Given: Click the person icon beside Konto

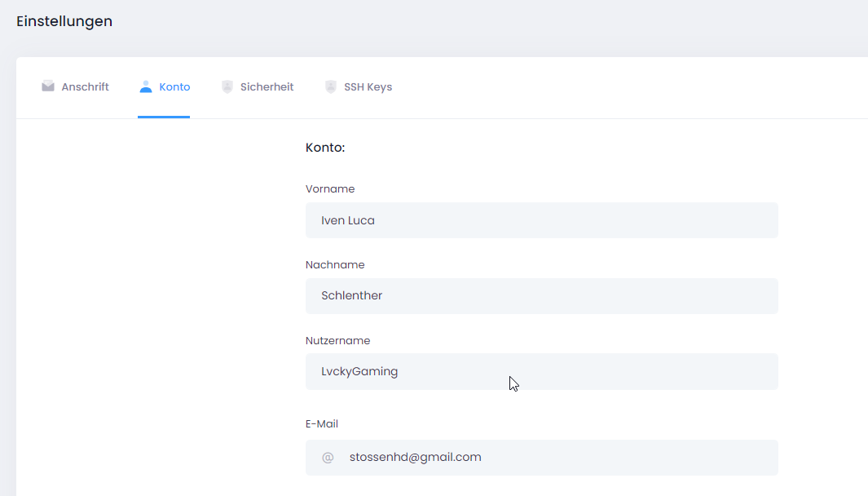Looking at the screenshot, I should 146,86.
